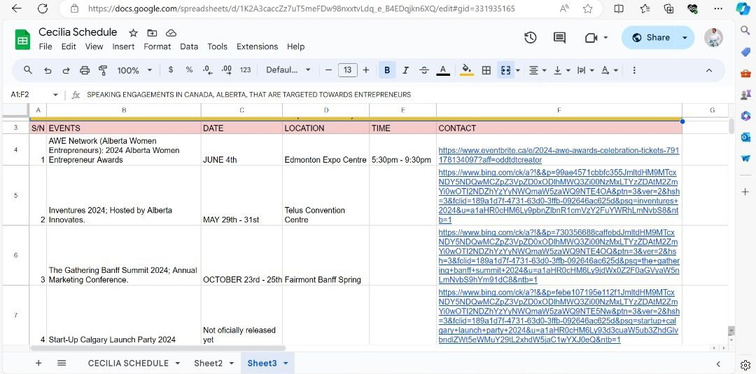
Task: Open vertical align dropdown
Action: pyautogui.click(x=562, y=70)
